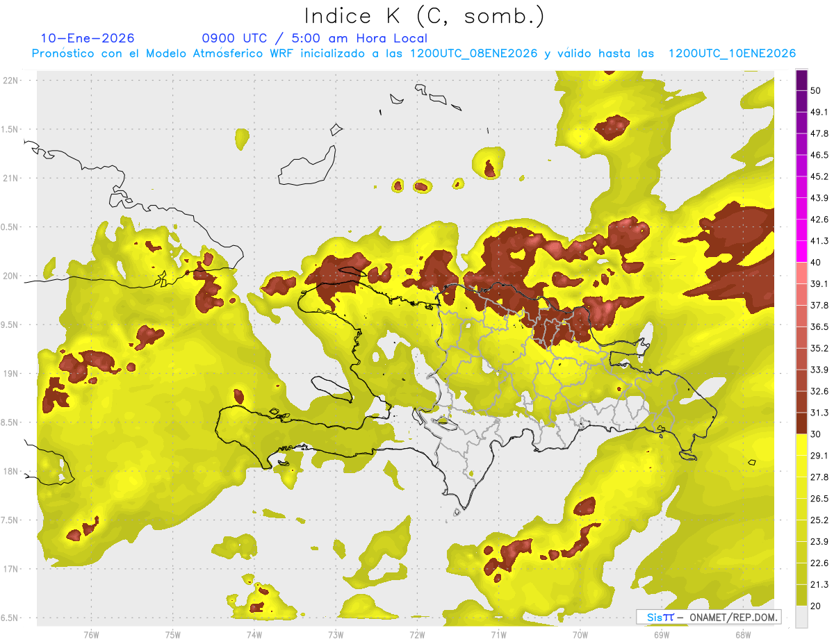Image resolution: width=834 pixels, height=644 pixels.
Task: Click colorbar value "49.1"
Action: 819,113
